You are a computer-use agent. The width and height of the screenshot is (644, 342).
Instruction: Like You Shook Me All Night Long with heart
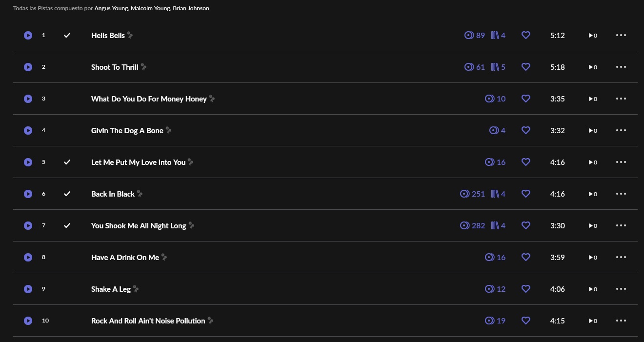[525, 225]
